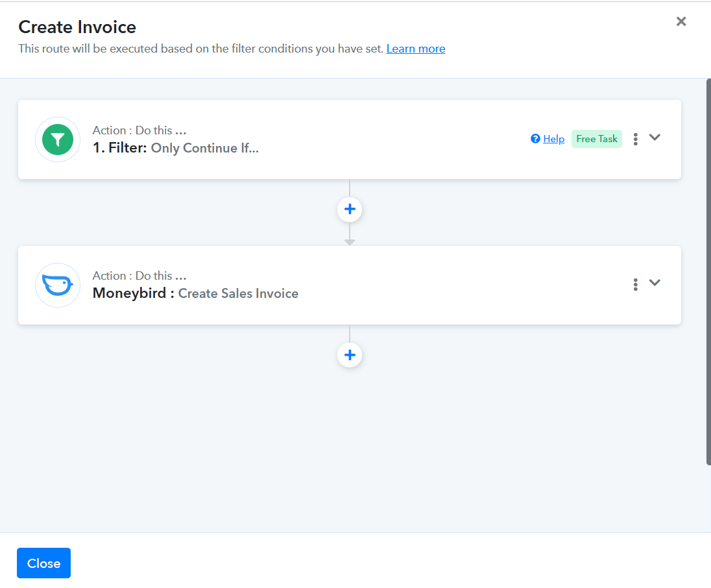Screen dimensions: 711x588
Task: Click "Action : Do this" label in Filter card
Action: point(139,130)
